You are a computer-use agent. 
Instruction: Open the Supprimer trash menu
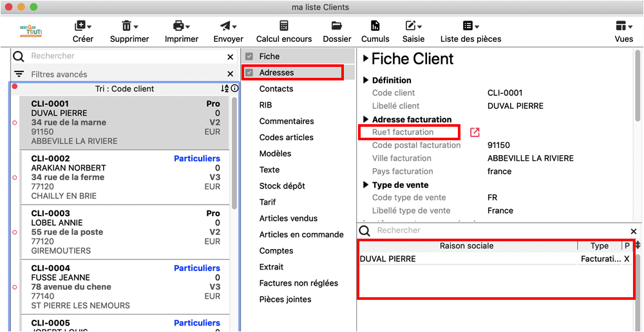(x=129, y=32)
